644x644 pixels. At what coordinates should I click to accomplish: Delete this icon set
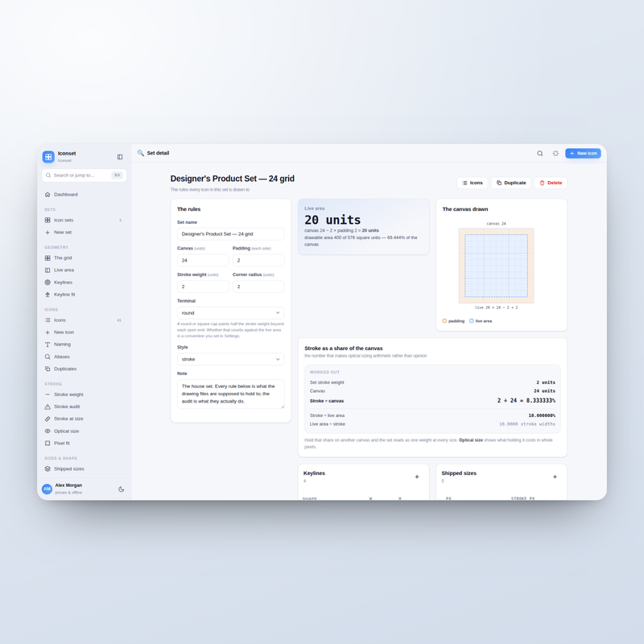coord(551,183)
